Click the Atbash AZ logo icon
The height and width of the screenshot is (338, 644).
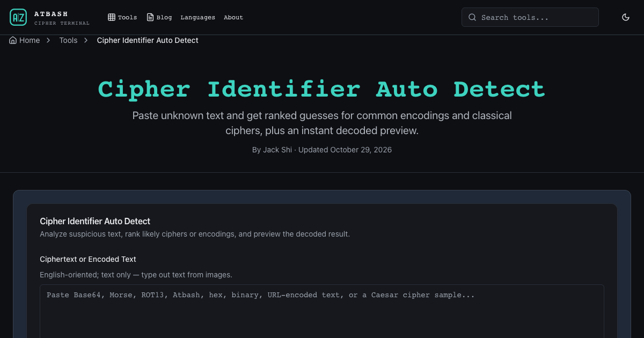(x=18, y=17)
